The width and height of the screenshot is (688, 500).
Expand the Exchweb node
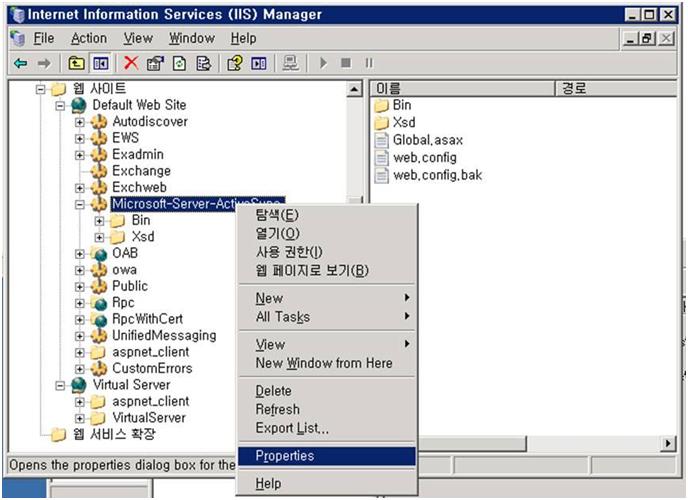(x=79, y=188)
